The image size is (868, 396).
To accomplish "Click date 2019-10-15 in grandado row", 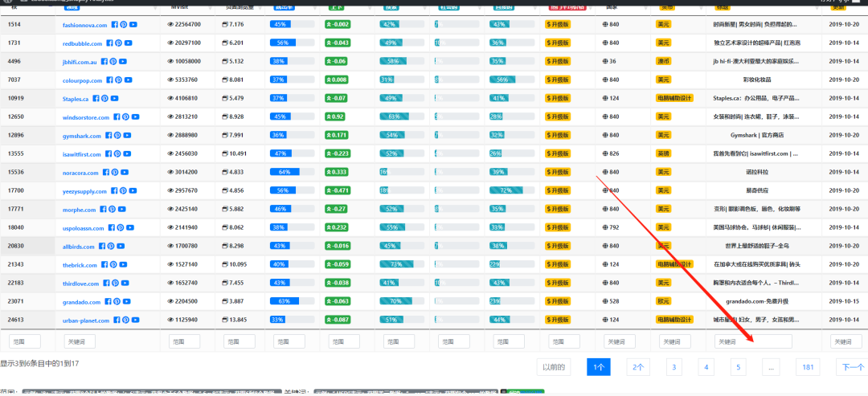I will tap(845, 301).
